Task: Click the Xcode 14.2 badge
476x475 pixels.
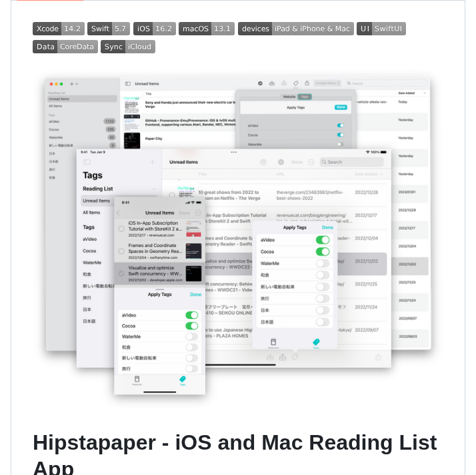Action: click(x=58, y=29)
